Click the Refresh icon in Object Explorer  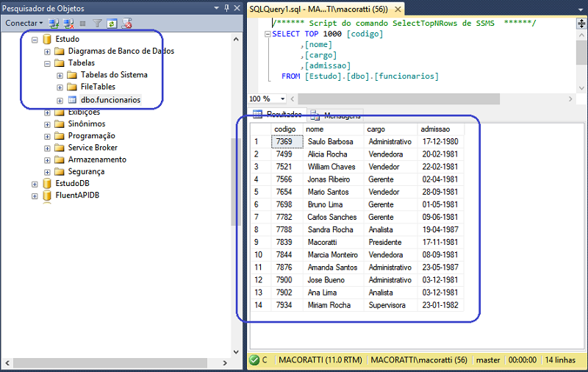[112, 24]
